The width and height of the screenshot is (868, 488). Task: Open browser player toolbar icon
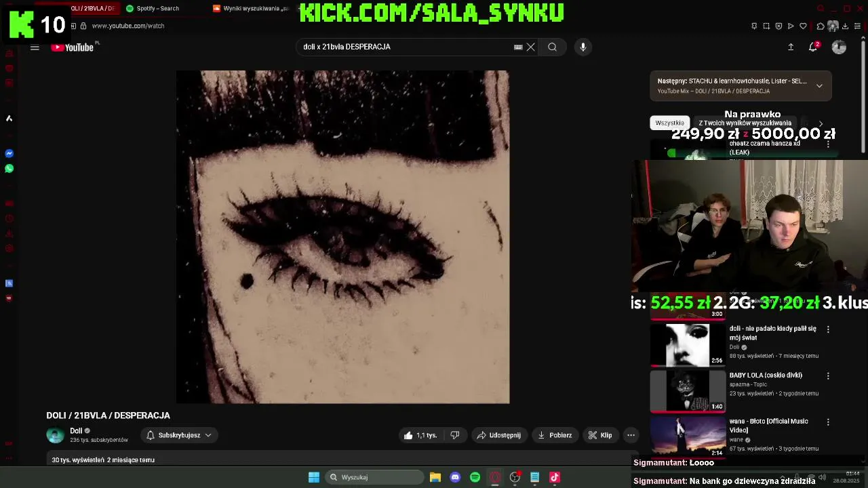791,26
